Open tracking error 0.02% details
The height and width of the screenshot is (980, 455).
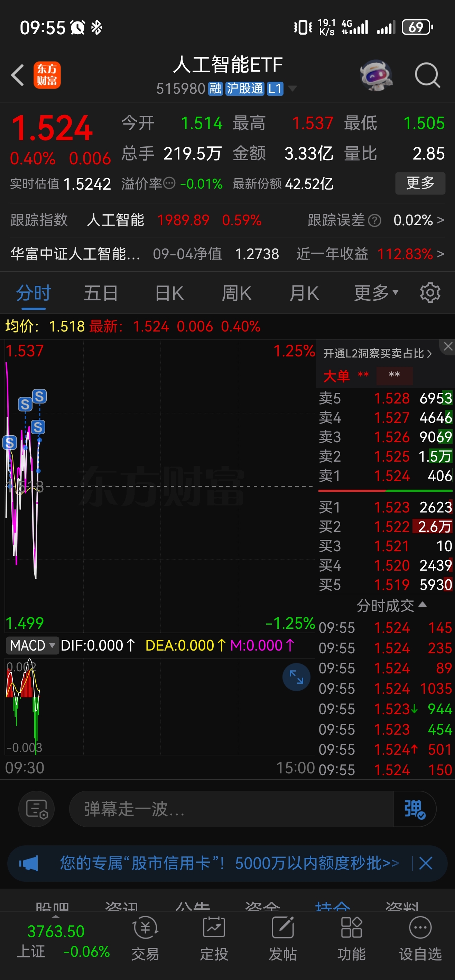pos(418,220)
